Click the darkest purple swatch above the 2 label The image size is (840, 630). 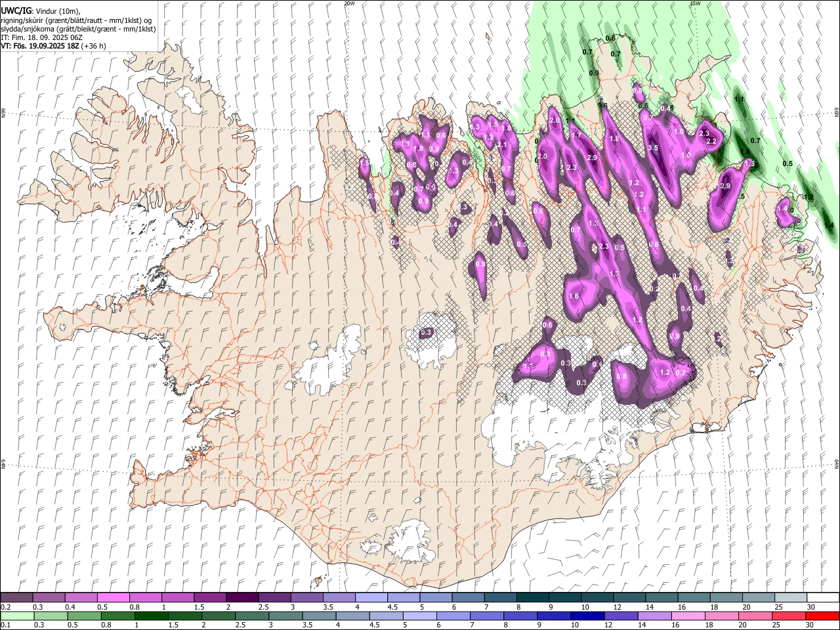coord(241,598)
